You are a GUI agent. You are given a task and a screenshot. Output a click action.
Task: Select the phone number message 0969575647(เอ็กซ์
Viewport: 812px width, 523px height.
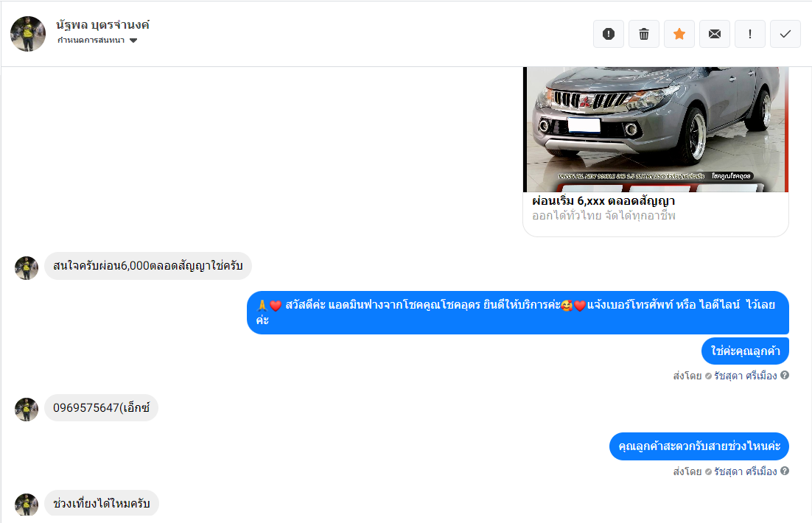[101, 407]
